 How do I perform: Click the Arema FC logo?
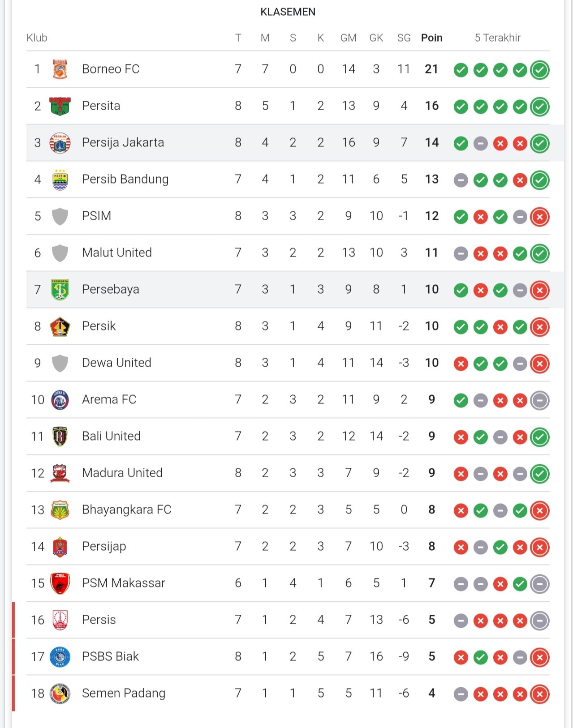pos(60,400)
